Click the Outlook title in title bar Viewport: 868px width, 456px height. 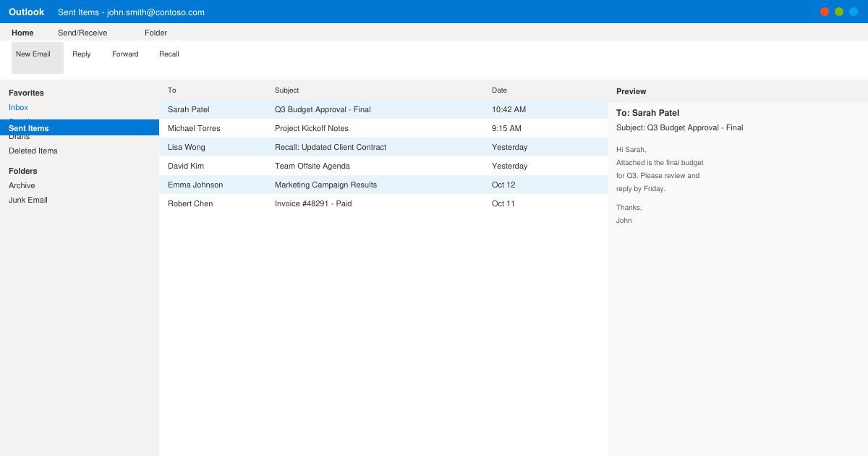[26, 12]
